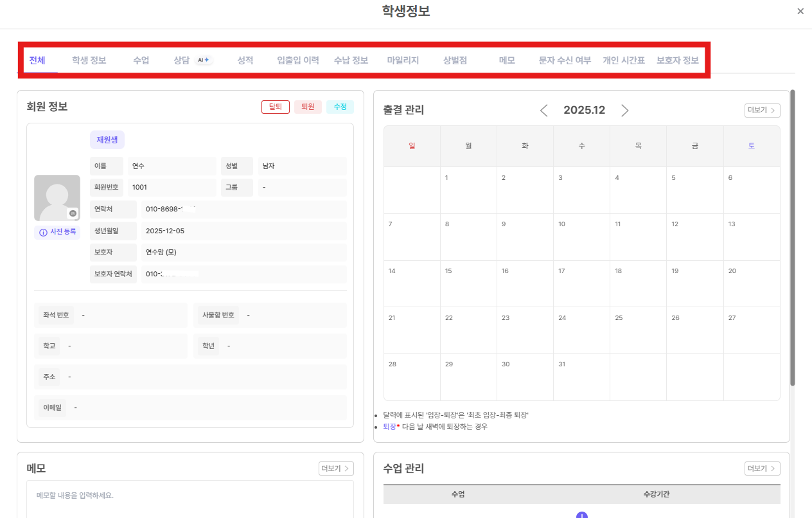Select calendar day 25

point(638,330)
